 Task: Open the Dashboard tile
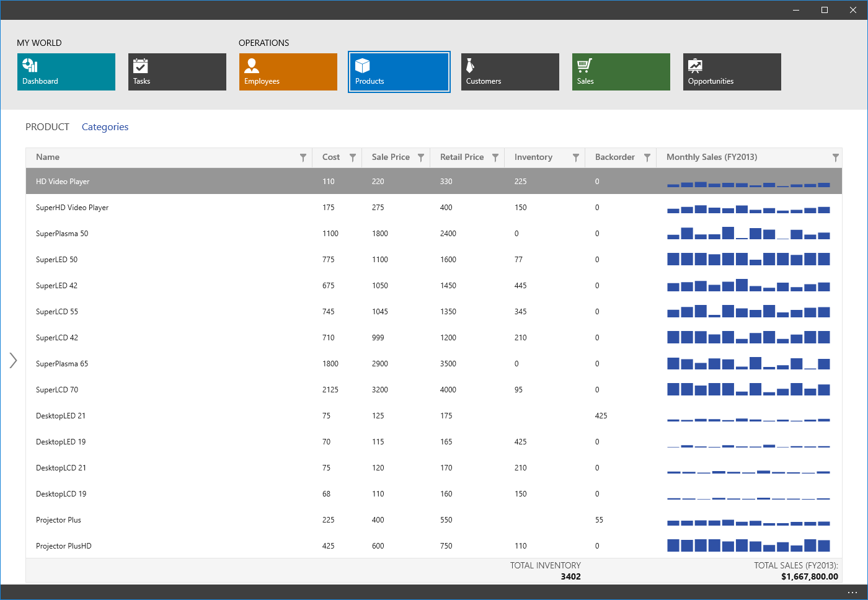pyautogui.click(x=66, y=72)
